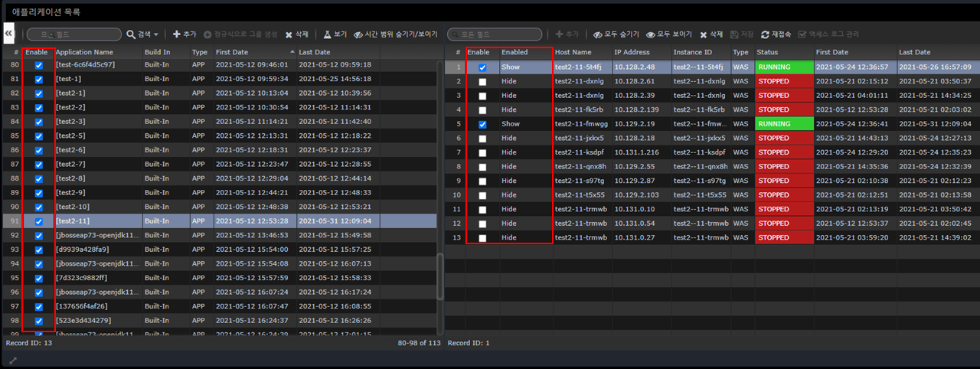Collapse the side panel with the double-chevron
This screenshot has width=980, height=369.
point(8,34)
